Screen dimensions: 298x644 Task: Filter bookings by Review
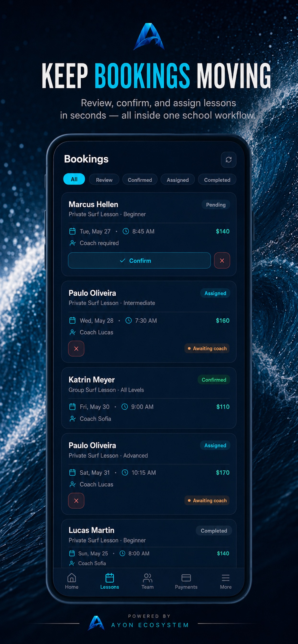point(104,180)
